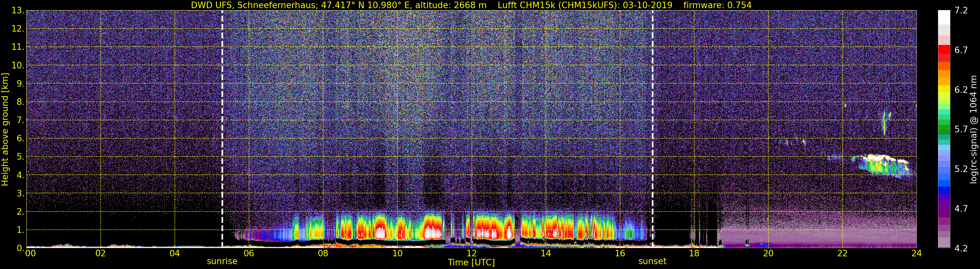Click the 'Time [UTC]' axis label
This screenshot has height=269, width=980.
click(x=471, y=262)
